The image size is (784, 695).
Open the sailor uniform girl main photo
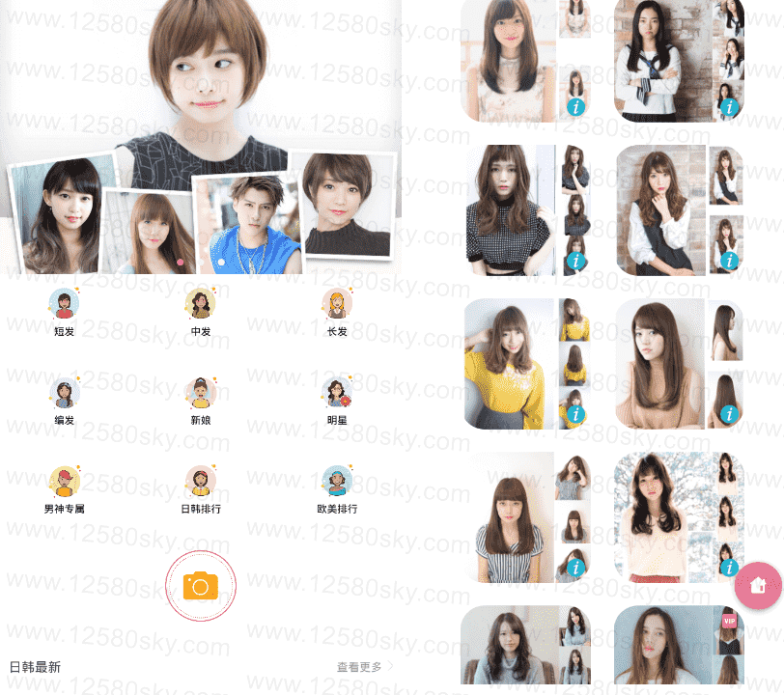(x=665, y=61)
